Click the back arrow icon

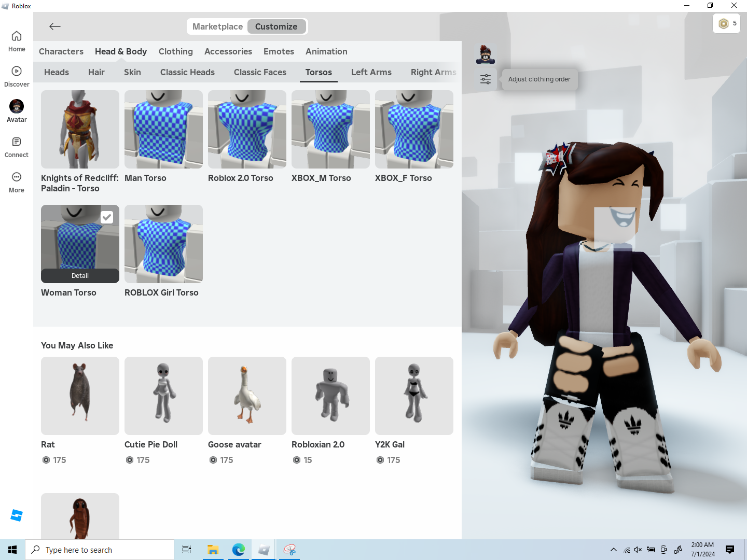pyautogui.click(x=55, y=26)
